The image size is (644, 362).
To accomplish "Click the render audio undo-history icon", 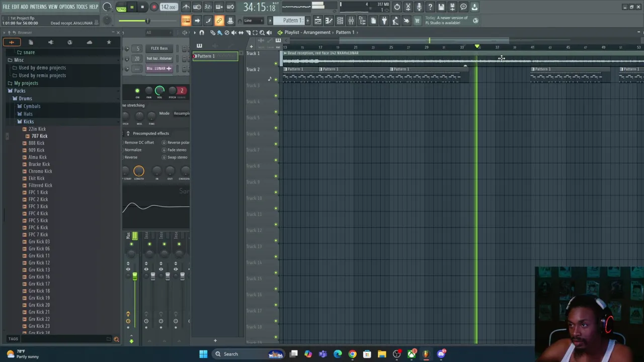I will click(x=397, y=7).
